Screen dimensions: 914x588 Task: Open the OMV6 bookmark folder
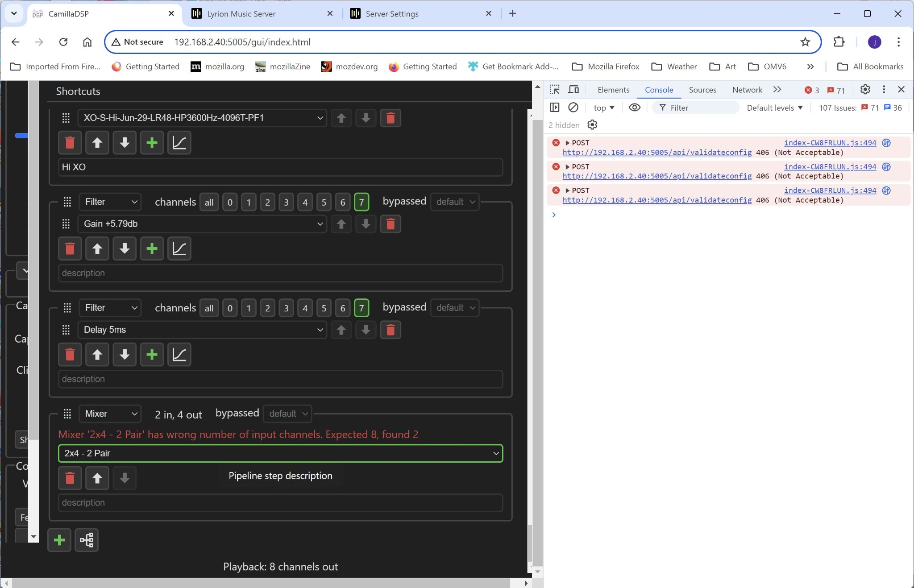click(768, 66)
